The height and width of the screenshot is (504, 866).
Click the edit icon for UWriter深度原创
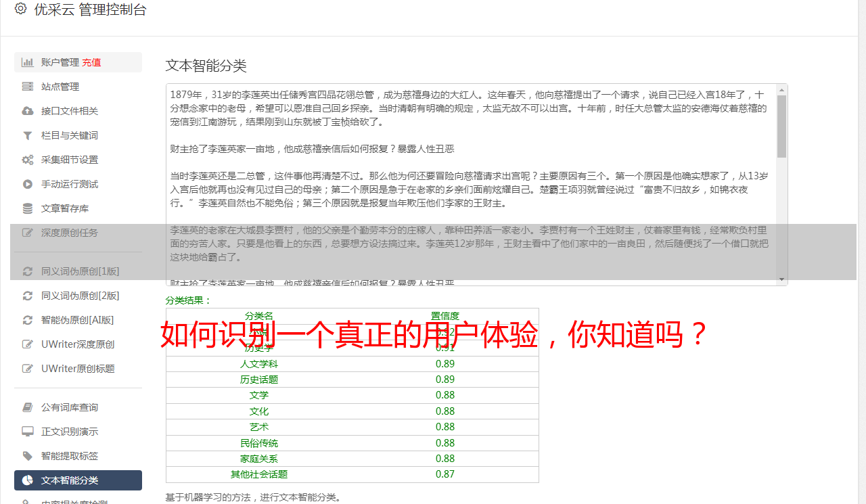pos(28,344)
